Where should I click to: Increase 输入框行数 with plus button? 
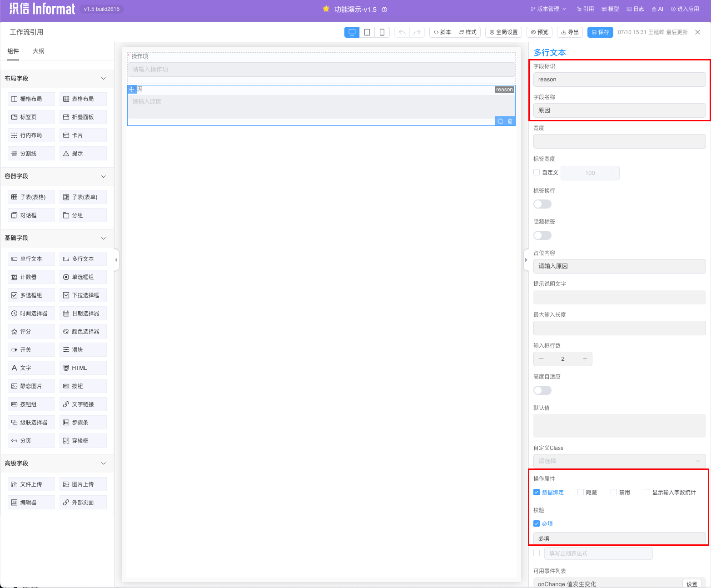coord(585,359)
